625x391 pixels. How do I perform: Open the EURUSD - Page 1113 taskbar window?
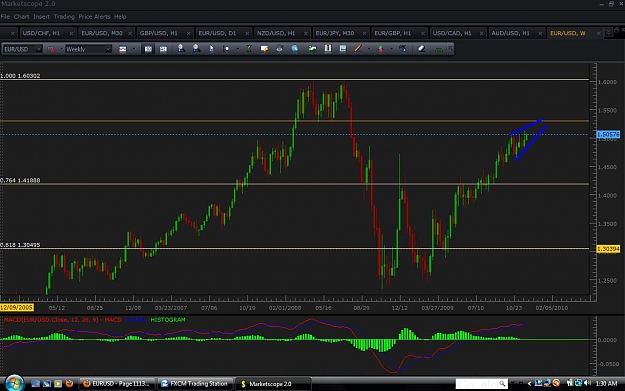pos(117,384)
